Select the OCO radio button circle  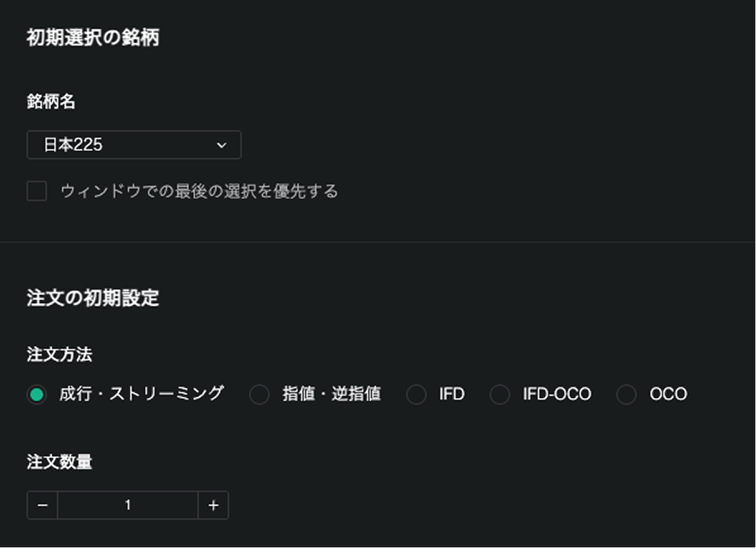pos(626,395)
